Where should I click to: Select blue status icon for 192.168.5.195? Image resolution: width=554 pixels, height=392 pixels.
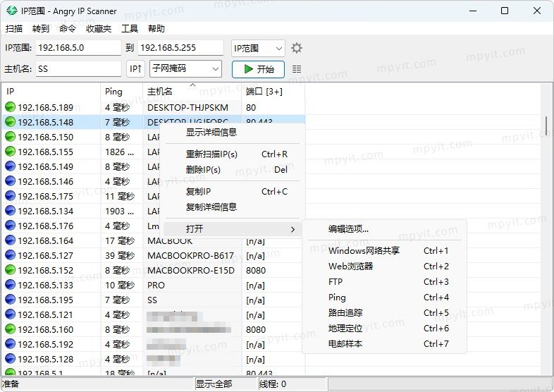(x=11, y=300)
